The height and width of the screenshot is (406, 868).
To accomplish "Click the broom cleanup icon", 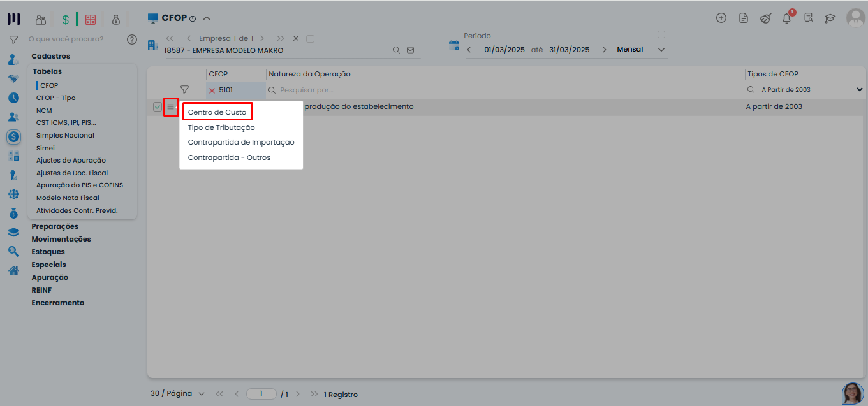I will pyautogui.click(x=765, y=18).
